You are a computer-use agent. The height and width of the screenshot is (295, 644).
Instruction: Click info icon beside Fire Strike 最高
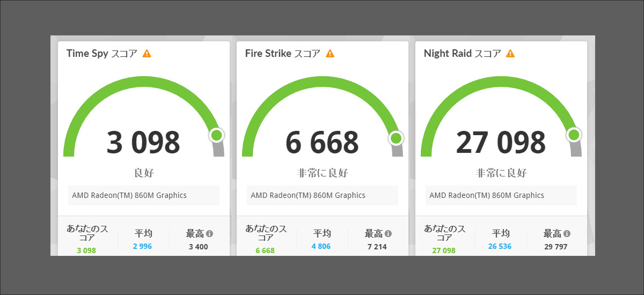(388, 234)
